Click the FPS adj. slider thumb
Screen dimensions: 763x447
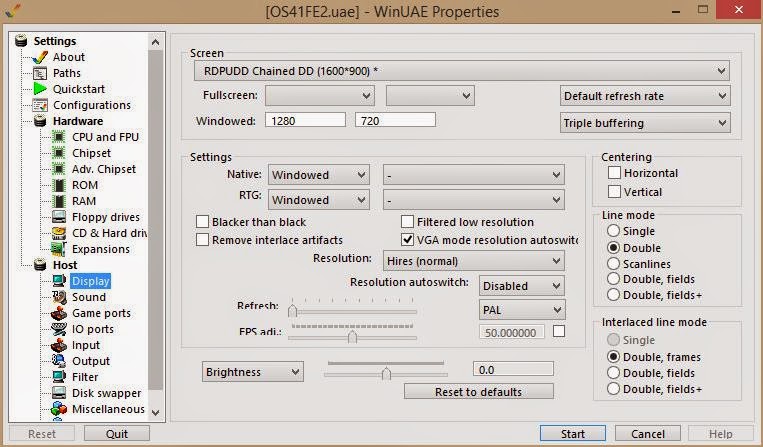(x=352, y=337)
